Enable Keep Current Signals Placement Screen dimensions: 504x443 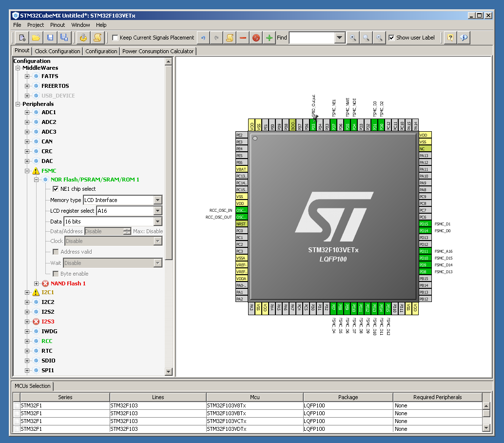(115, 38)
